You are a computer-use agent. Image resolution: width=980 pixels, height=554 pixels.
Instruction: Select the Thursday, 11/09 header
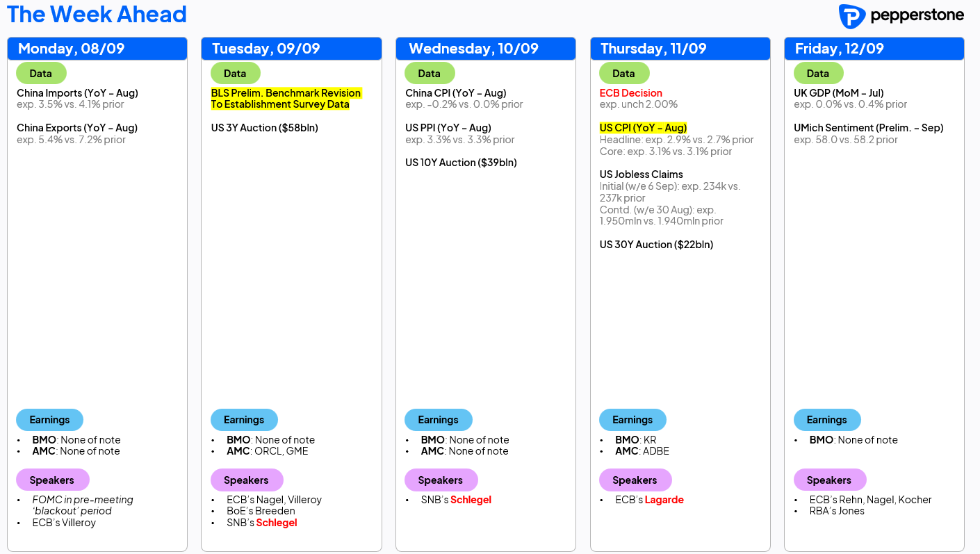680,49
